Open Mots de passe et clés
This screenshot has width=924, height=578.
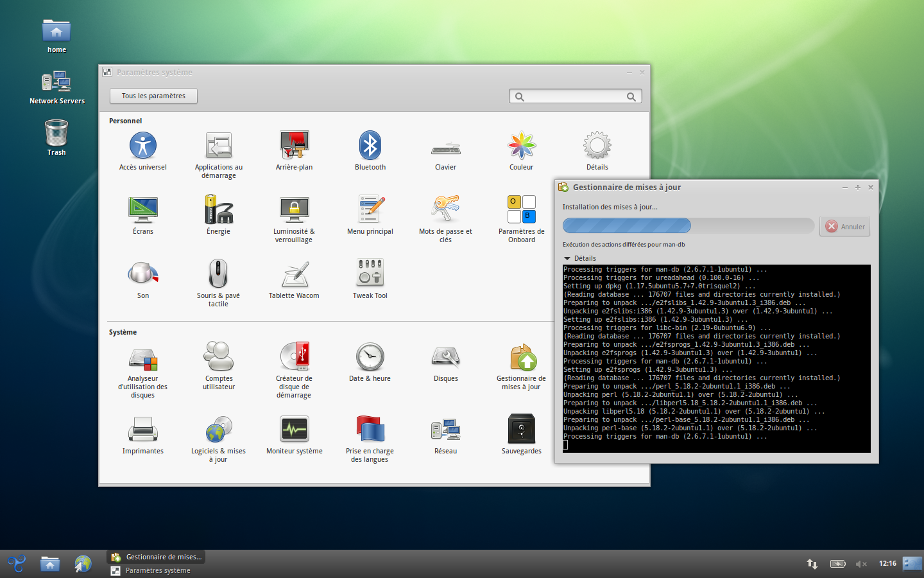(446, 219)
